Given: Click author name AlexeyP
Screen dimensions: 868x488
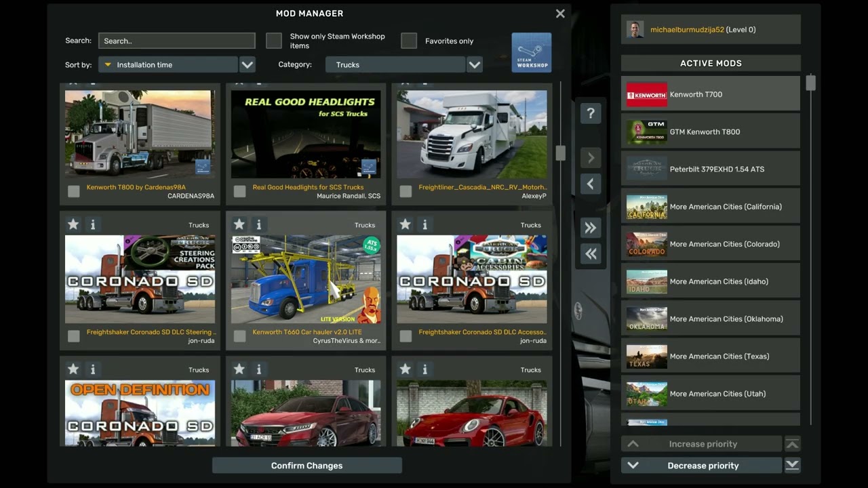Looking at the screenshot, I should [x=534, y=196].
